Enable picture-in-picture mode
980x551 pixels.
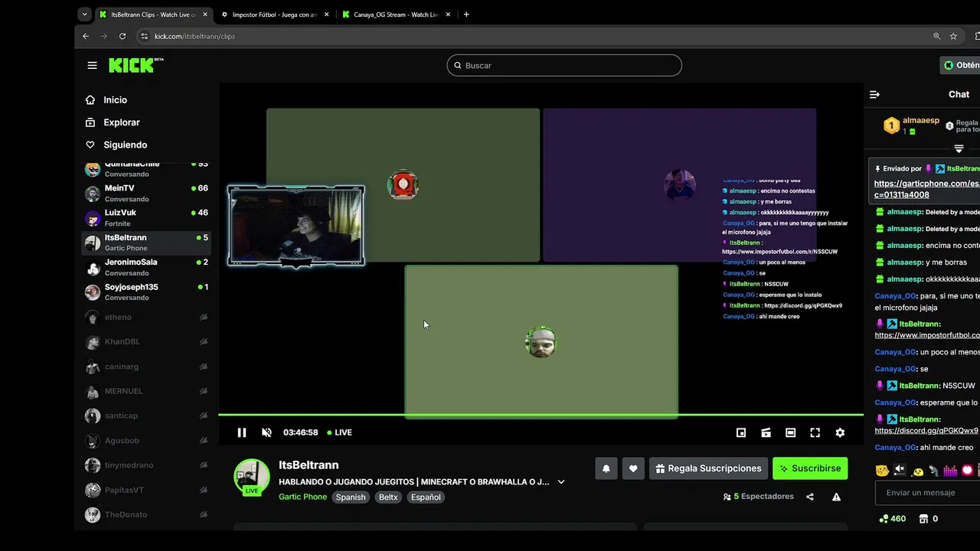741,432
